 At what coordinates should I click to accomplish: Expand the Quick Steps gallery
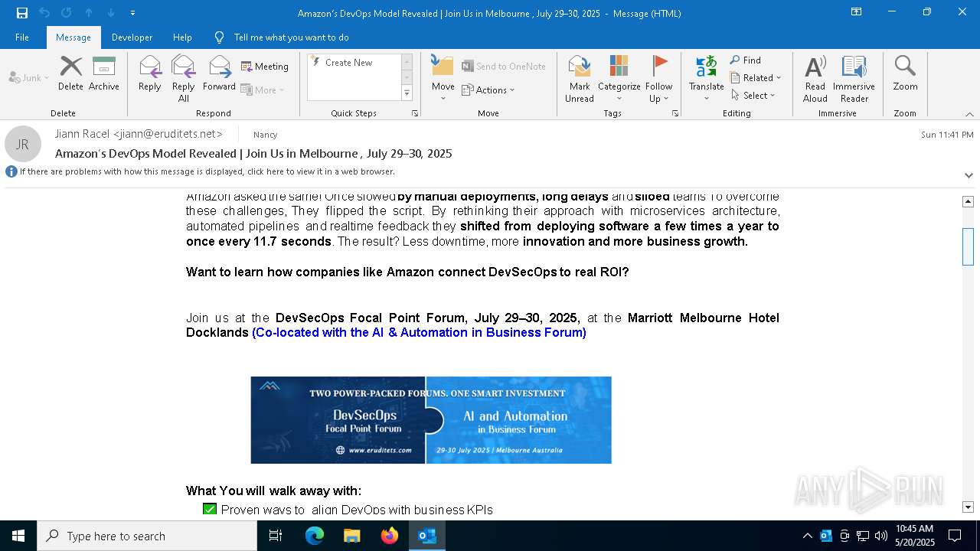click(x=407, y=93)
